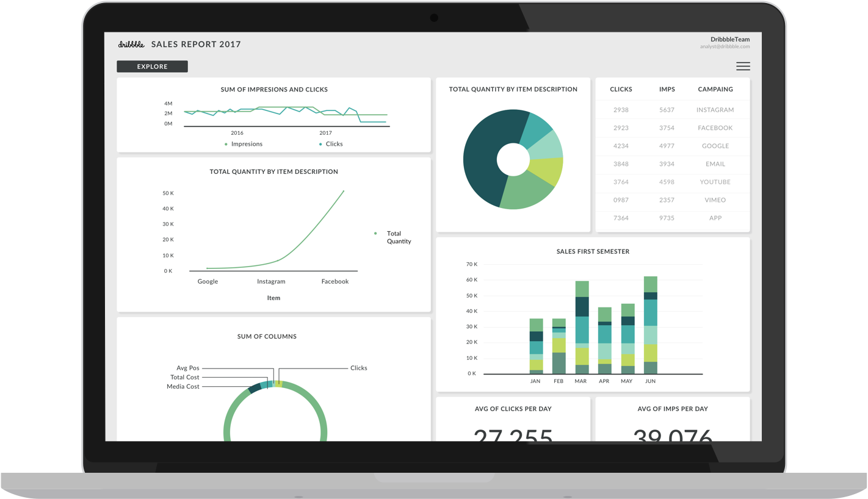The image size is (868, 499).
Task: Sort the table by the IMPS column
Action: tap(667, 89)
